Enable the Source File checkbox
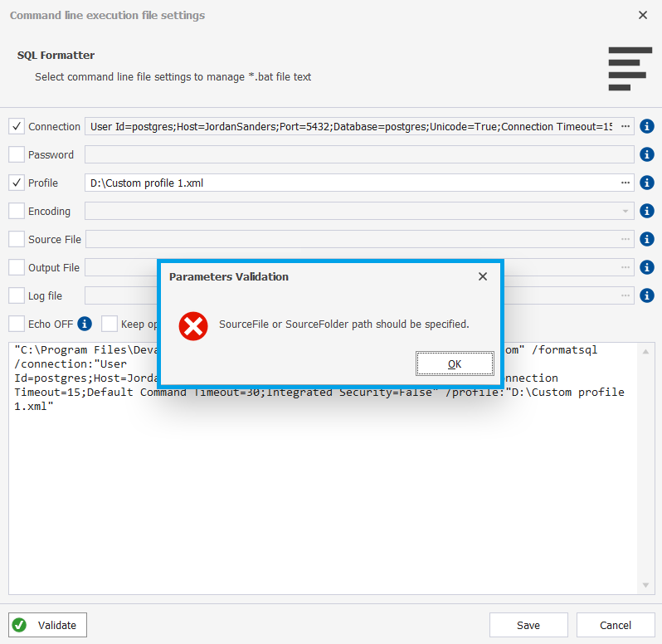Image resolution: width=662 pixels, height=644 pixels. point(17,239)
